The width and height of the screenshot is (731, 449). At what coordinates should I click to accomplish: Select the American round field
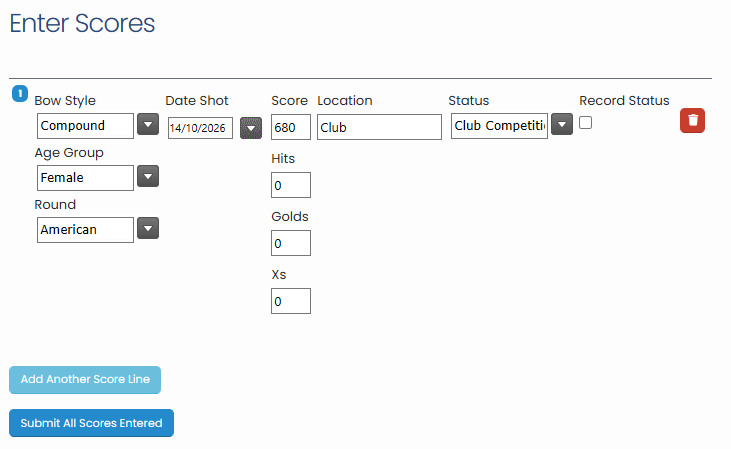[x=85, y=229]
